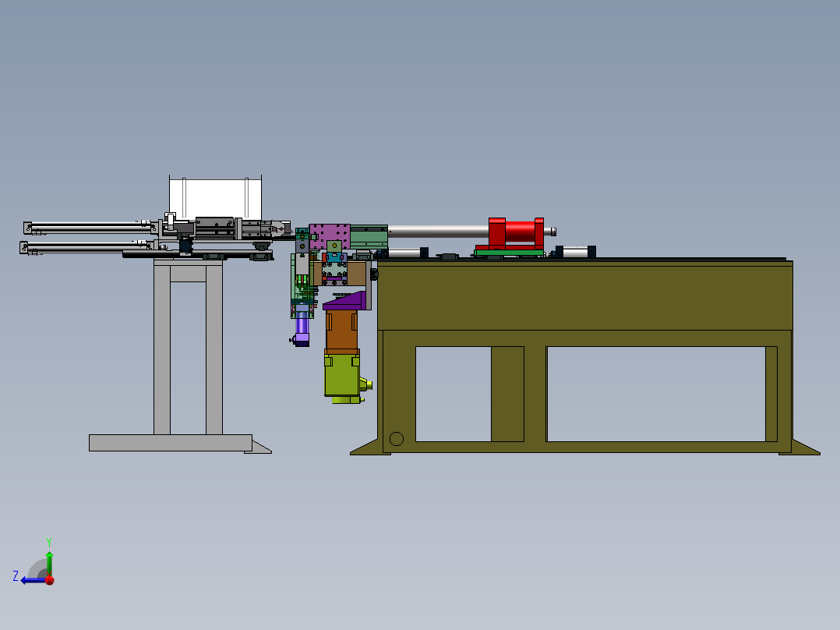Select the brown block beside the olive table
Viewport: 840px width, 630px height.
(357, 274)
